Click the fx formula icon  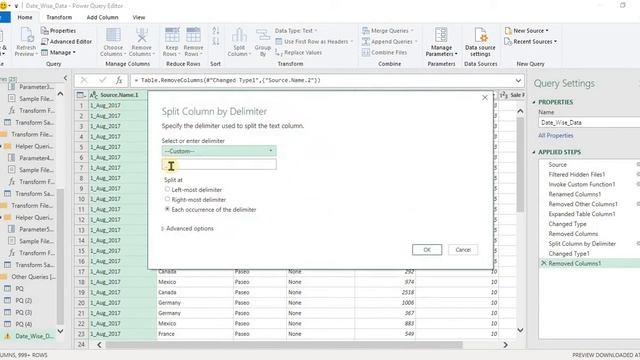point(119,80)
